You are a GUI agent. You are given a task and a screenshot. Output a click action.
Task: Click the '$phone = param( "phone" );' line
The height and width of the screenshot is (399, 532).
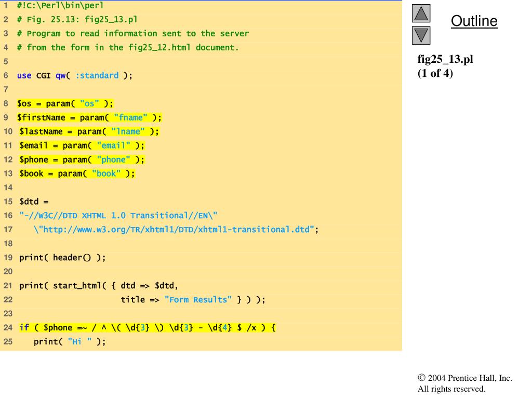point(82,159)
